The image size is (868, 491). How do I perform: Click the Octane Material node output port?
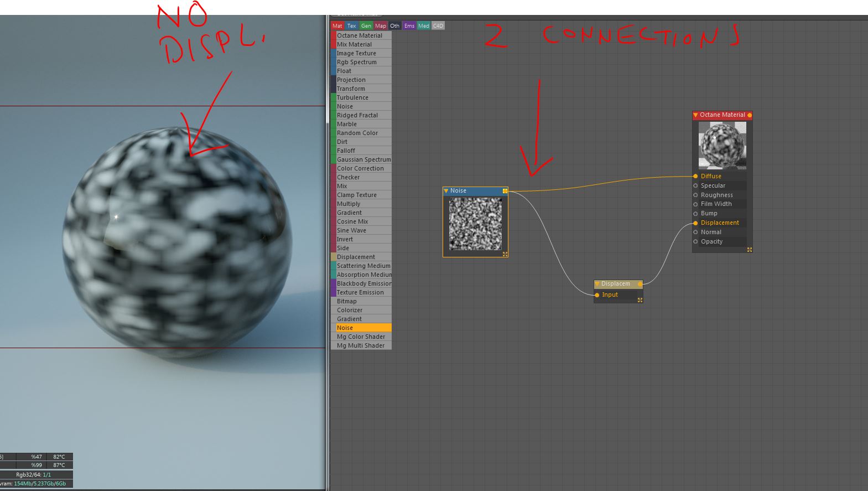[750, 115]
